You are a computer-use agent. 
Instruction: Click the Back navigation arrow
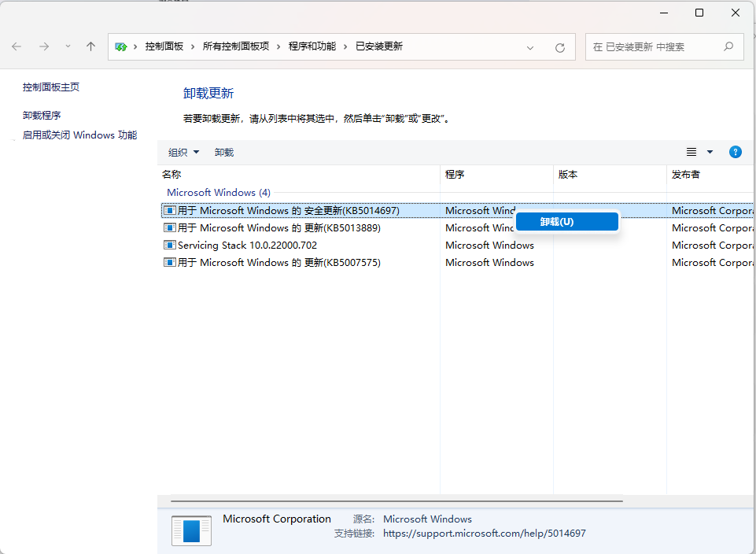pyautogui.click(x=17, y=47)
